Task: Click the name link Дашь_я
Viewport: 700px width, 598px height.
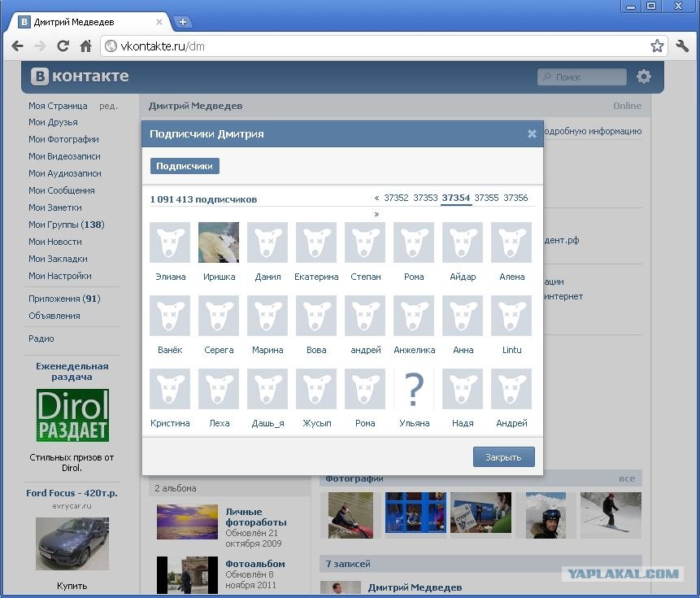Action: 267,423
